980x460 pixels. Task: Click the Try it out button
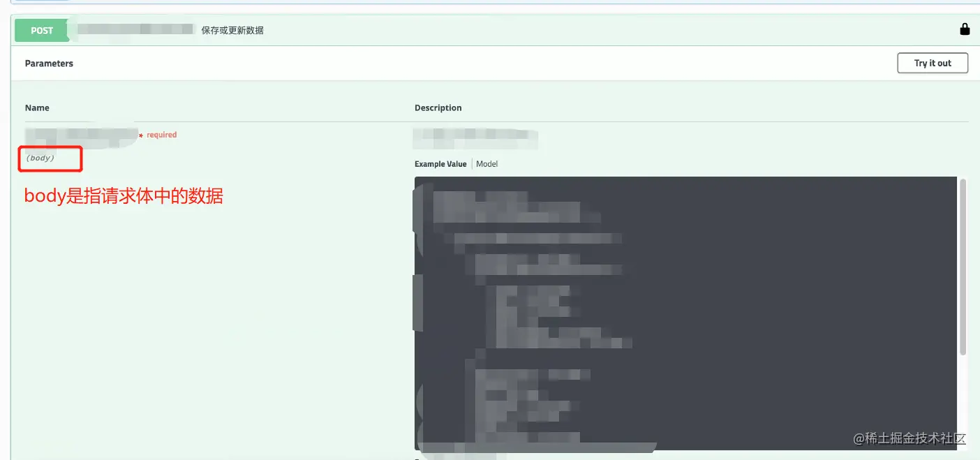(x=933, y=63)
